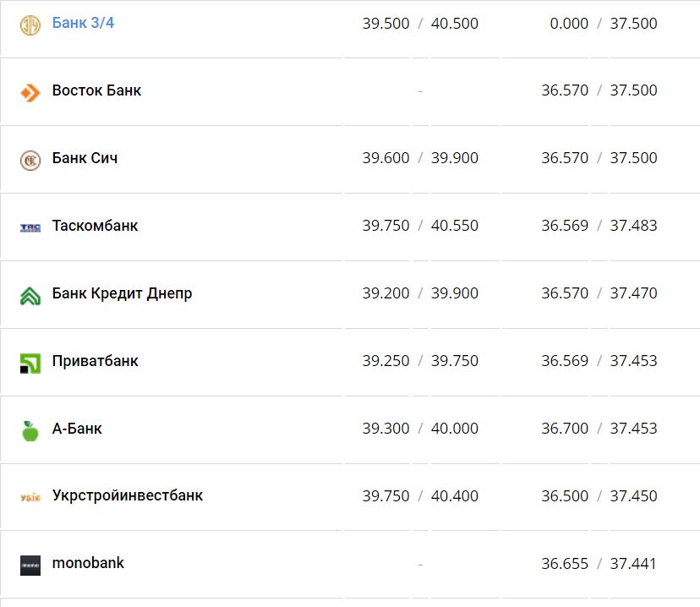700x607 pixels.
Task: Click the Восток Банк orange arrow logo
Action: pos(30,92)
